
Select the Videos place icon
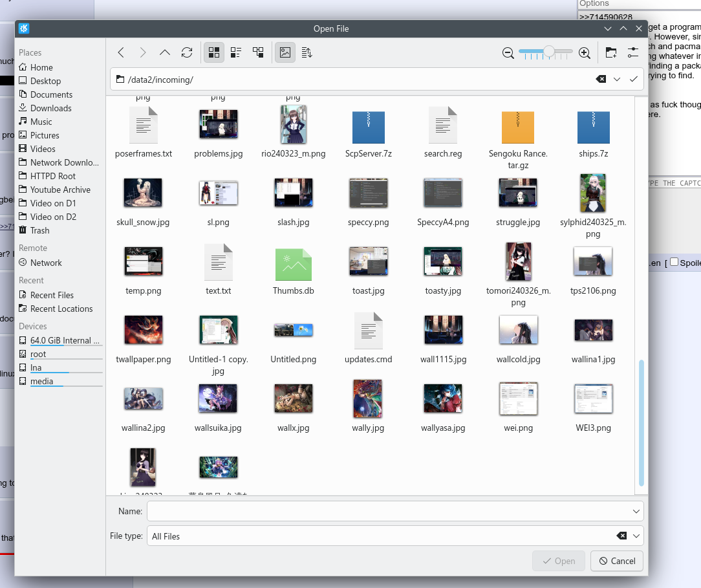[x=23, y=148]
